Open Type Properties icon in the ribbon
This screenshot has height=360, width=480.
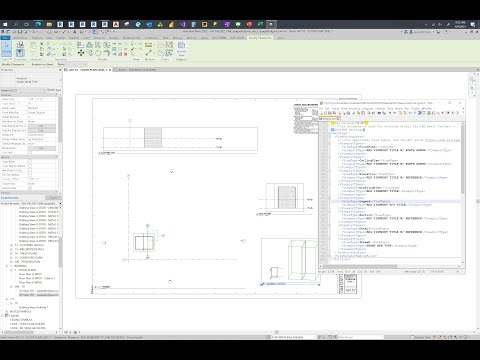(x=20, y=45)
